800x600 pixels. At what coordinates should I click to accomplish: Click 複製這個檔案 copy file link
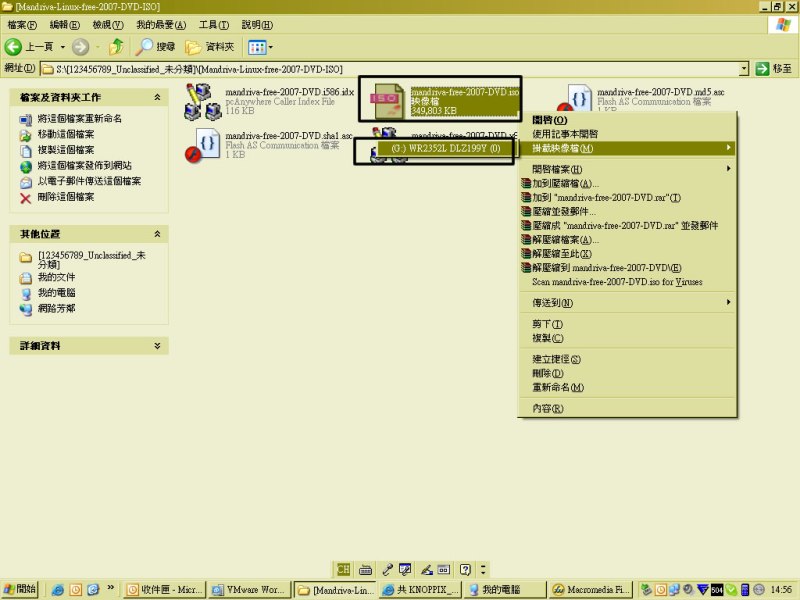click(x=66, y=149)
